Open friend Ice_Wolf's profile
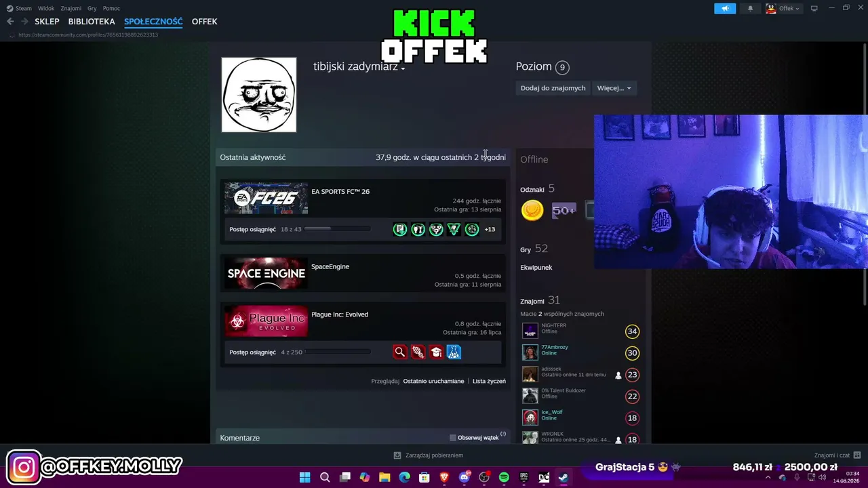 552,412
